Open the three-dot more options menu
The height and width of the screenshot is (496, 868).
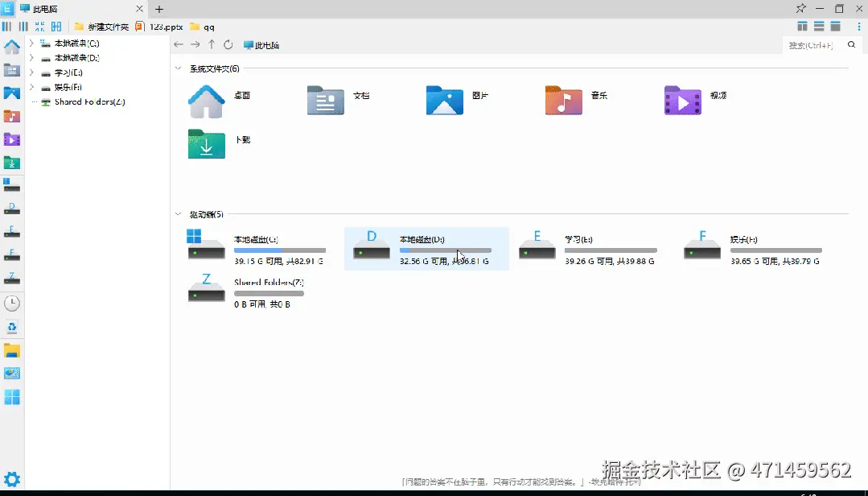858,27
